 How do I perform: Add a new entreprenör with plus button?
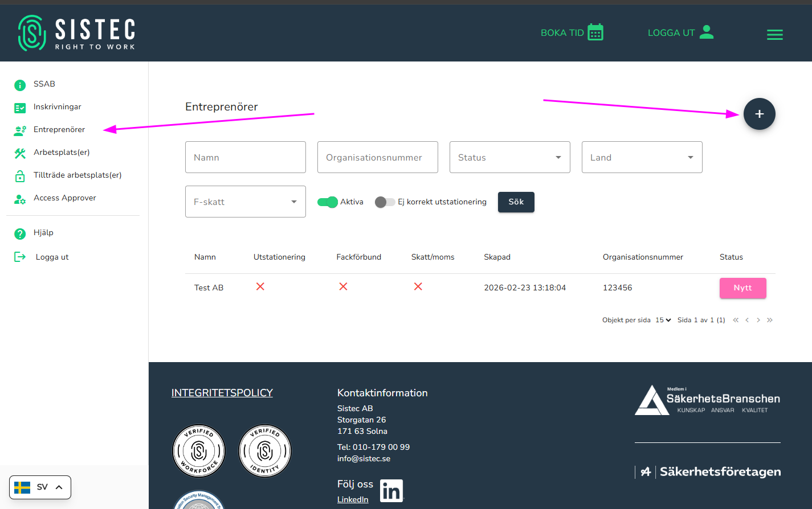(760, 114)
